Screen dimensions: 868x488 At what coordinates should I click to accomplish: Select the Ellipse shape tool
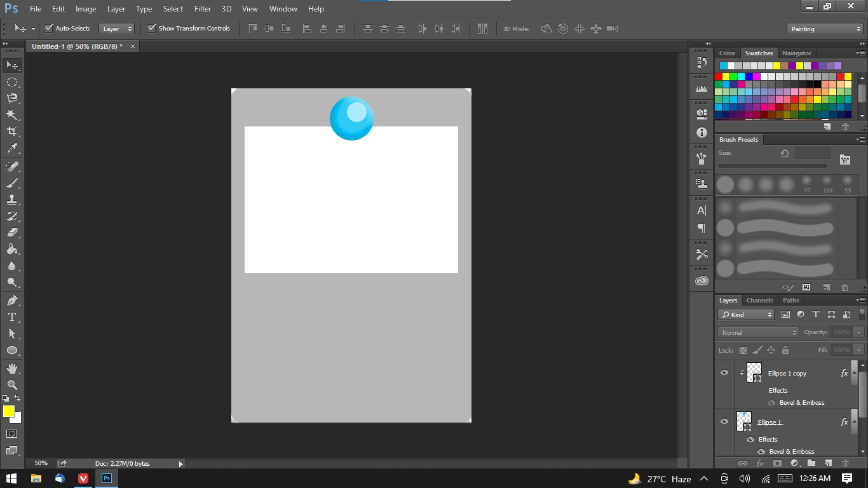(x=12, y=350)
